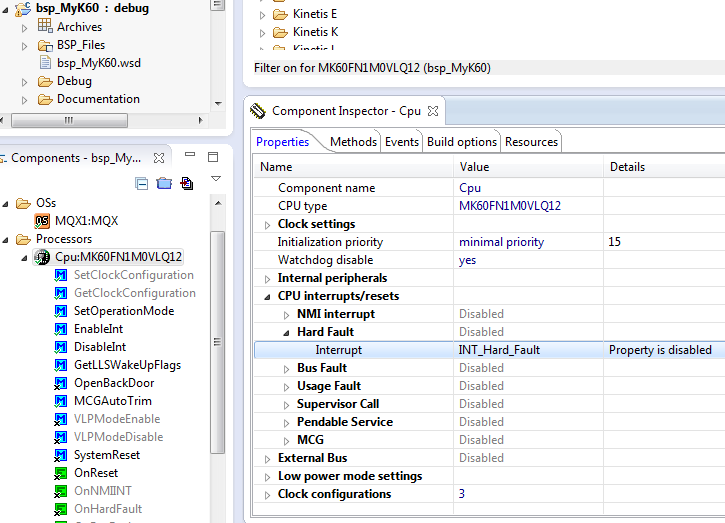Click the blue folder icon in Components toolbar

(164, 183)
